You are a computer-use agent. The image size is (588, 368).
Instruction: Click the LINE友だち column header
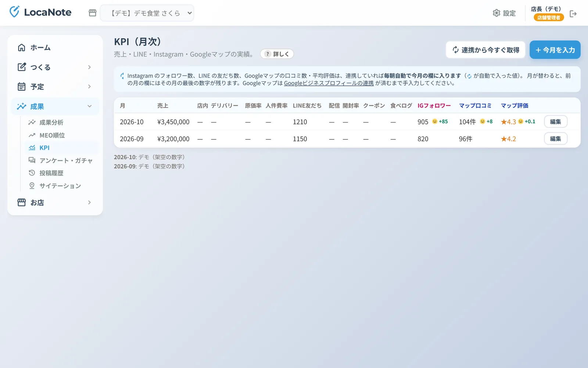click(307, 106)
